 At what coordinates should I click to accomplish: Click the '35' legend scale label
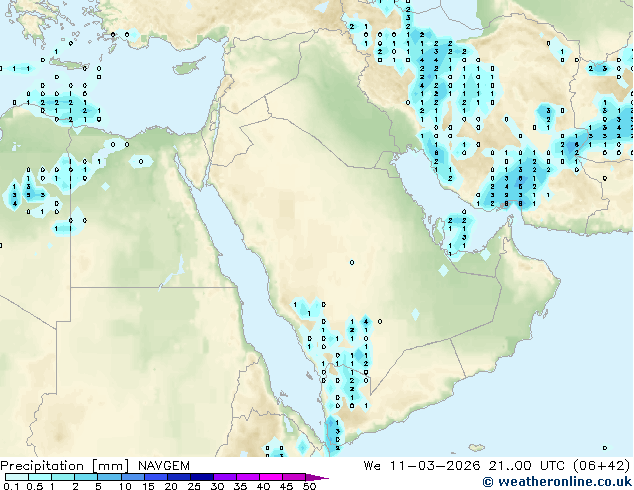point(240,486)
